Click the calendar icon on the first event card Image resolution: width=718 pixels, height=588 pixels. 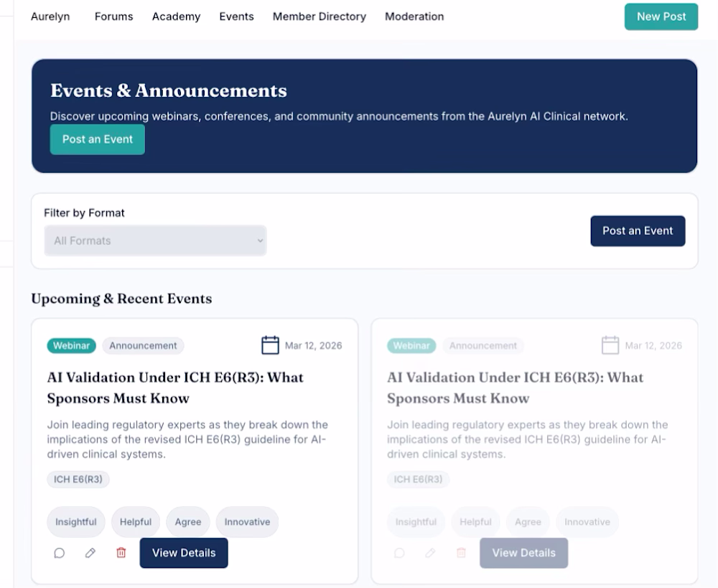coord(270,345)
